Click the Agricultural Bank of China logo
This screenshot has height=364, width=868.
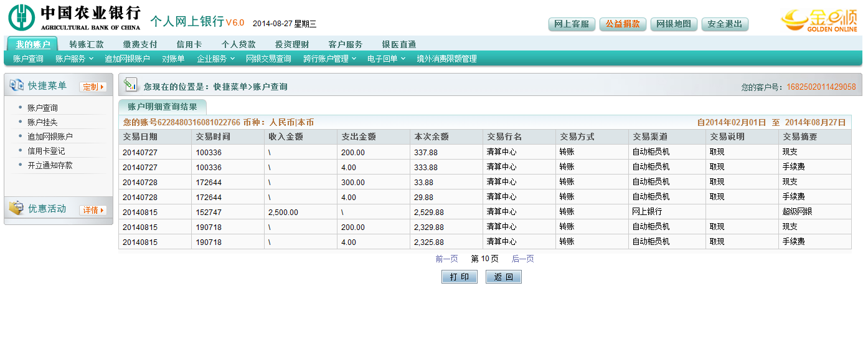[74, 17]
